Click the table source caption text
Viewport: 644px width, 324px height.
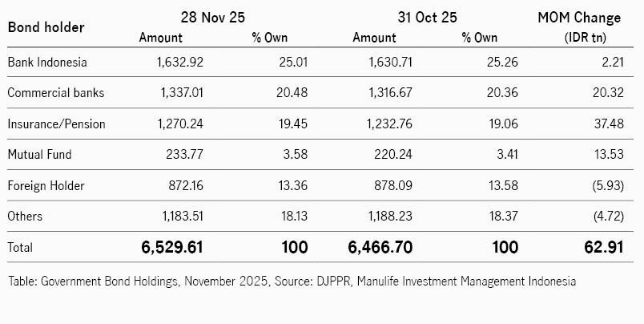click(292, 281)
